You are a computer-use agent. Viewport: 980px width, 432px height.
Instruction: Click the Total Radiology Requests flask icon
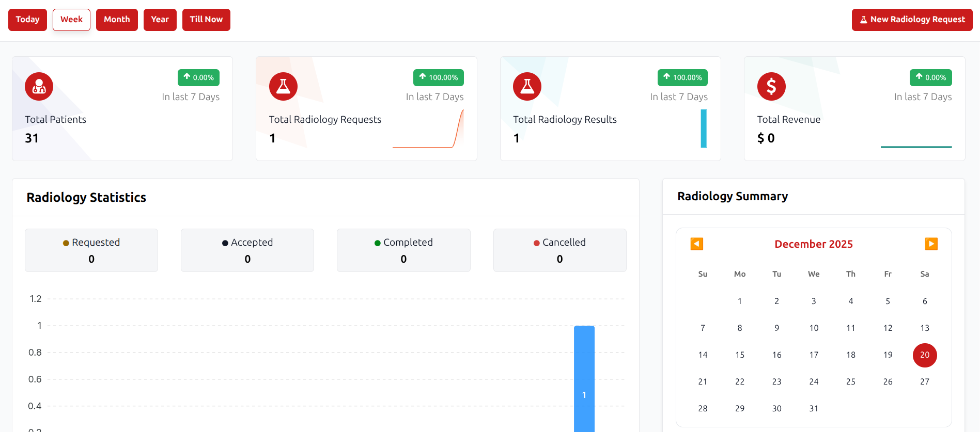pyautogui.click(x=283, y=87)
